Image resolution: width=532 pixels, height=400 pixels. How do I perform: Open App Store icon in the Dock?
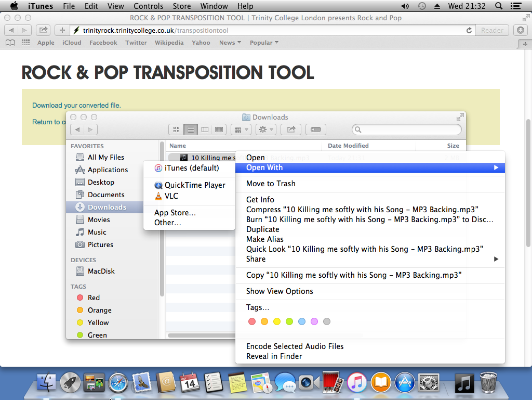404,383
